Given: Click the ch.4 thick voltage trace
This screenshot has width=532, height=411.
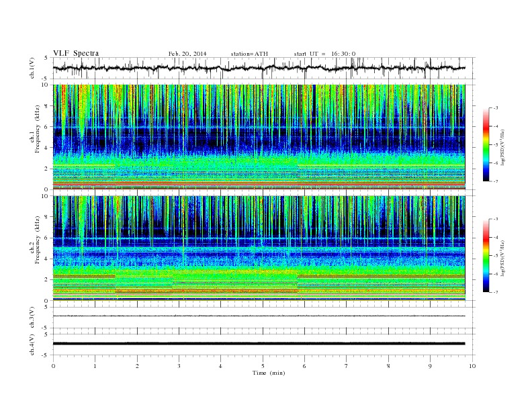Looking at the screenshot, I should pyautogui.click(x=259, y=344).
